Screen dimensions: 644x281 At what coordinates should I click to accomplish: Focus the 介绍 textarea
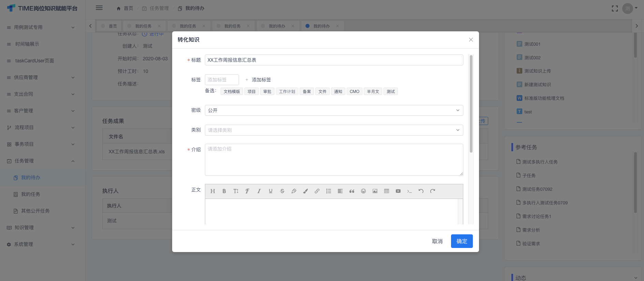point(334,160)
